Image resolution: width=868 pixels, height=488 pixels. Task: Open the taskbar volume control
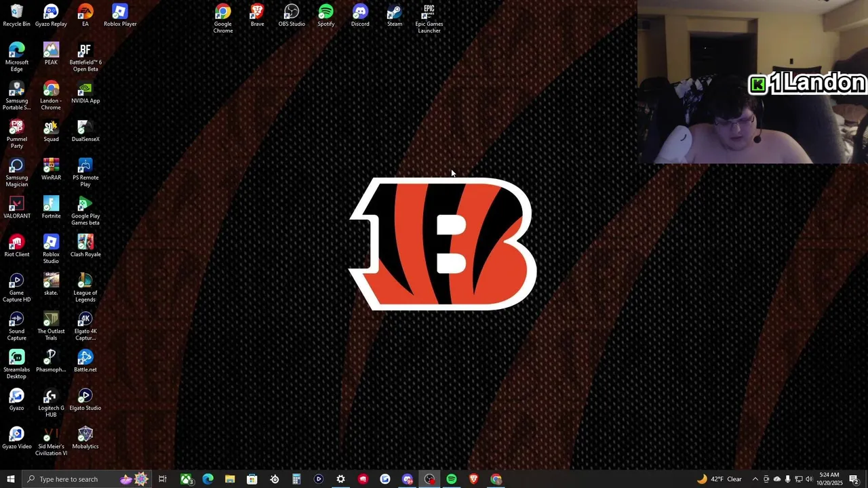coord(809,479)
